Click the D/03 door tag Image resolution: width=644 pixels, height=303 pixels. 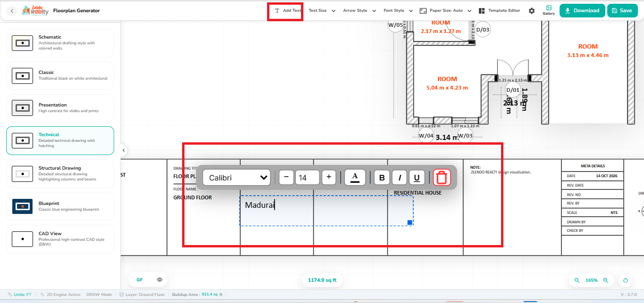(x=483, y=30)
